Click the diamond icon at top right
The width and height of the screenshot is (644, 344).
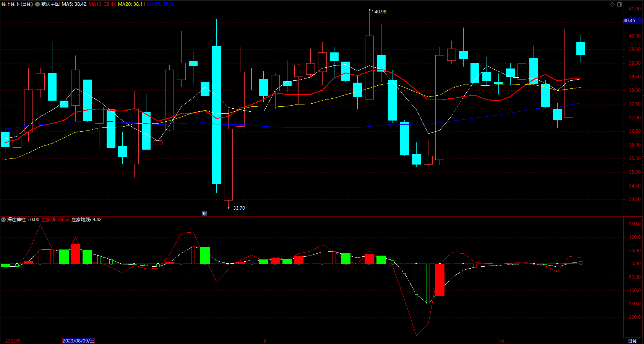612,4
